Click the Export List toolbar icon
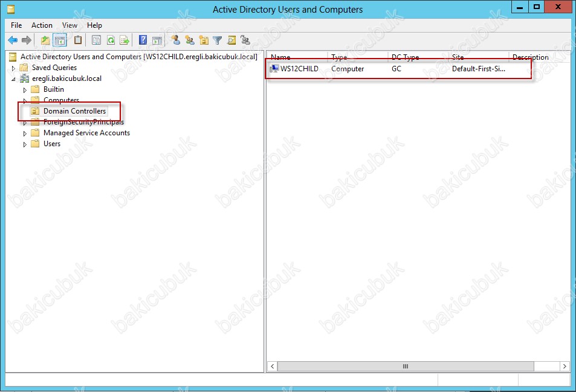 pos(125,40)
